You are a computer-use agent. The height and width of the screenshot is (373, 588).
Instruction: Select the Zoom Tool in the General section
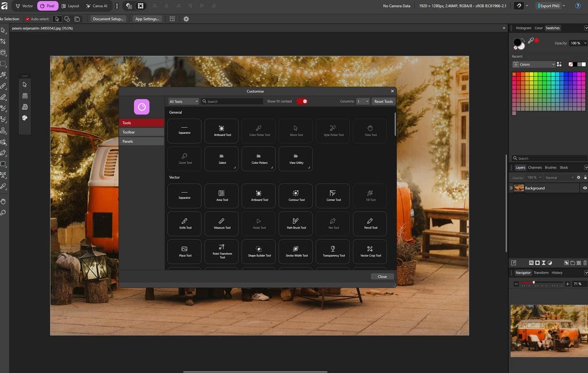[x=184, y=158]
